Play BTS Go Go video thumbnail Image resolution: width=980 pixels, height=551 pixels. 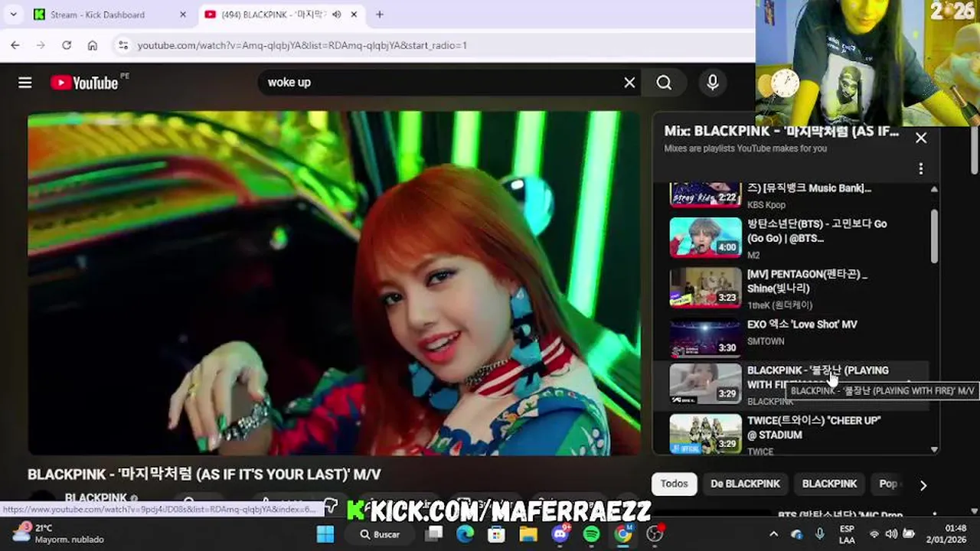click(x=705, y=236)
